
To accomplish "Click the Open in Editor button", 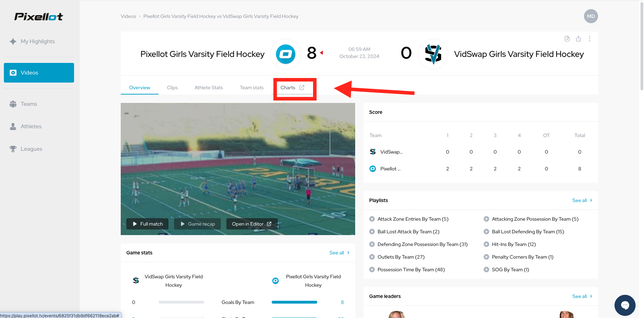I will [x=252, y=224].
